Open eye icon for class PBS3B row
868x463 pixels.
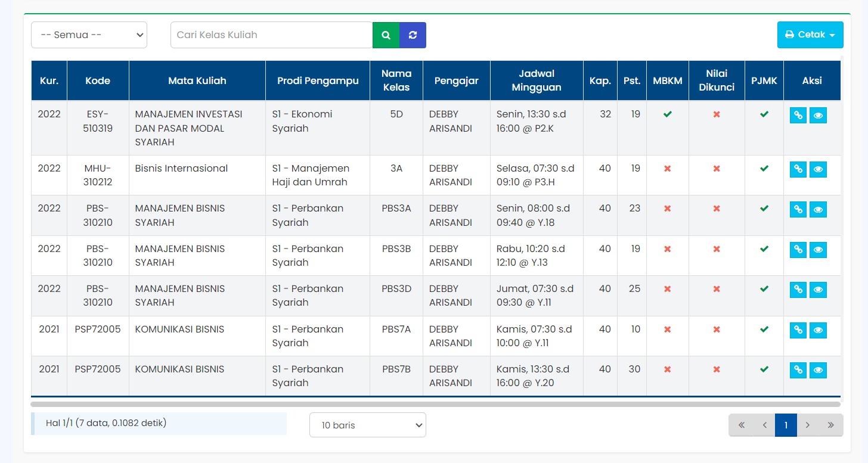pyautogui.click(x=819, y=250)
